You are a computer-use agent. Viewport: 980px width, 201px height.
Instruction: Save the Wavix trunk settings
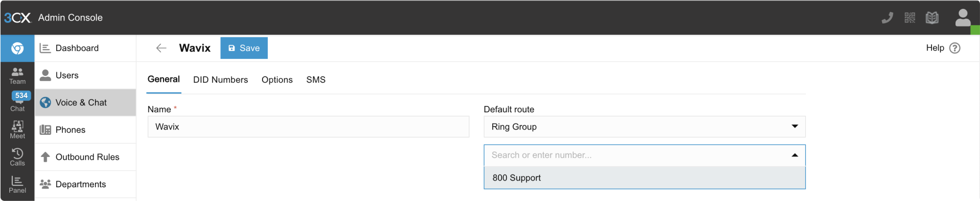tap(244, 48)
